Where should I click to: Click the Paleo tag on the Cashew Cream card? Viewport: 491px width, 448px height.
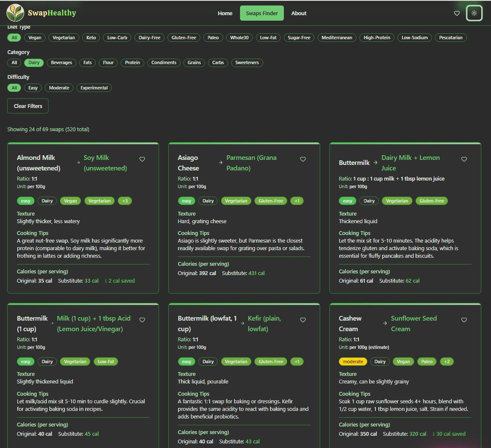click(x=427, y=362)
